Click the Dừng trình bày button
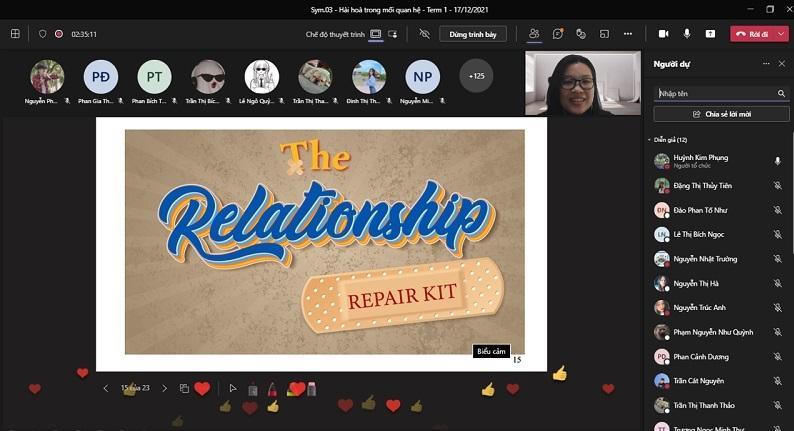 coord(473,33)
